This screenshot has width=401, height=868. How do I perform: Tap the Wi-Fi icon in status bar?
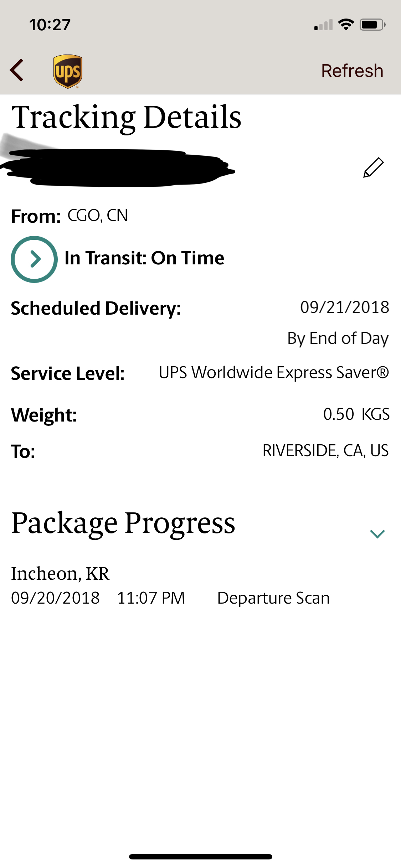346,25
